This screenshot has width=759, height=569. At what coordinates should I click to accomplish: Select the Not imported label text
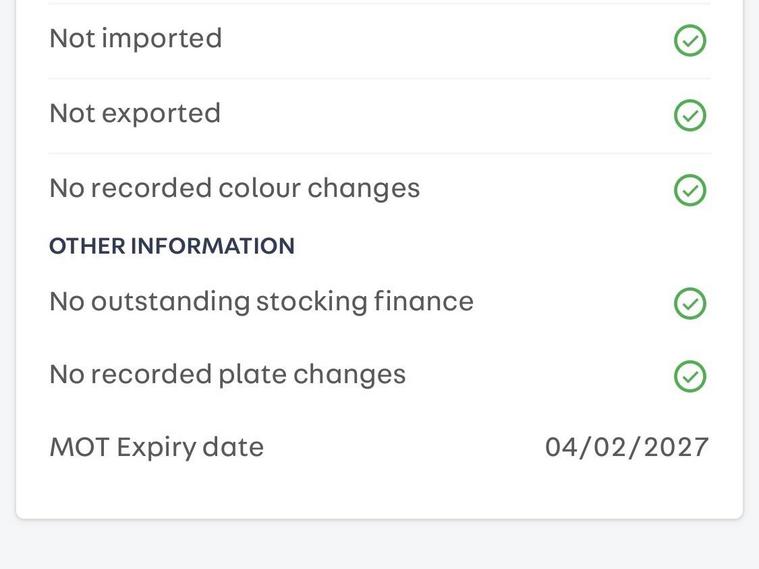pyautogui.click(x=136, y=38)
